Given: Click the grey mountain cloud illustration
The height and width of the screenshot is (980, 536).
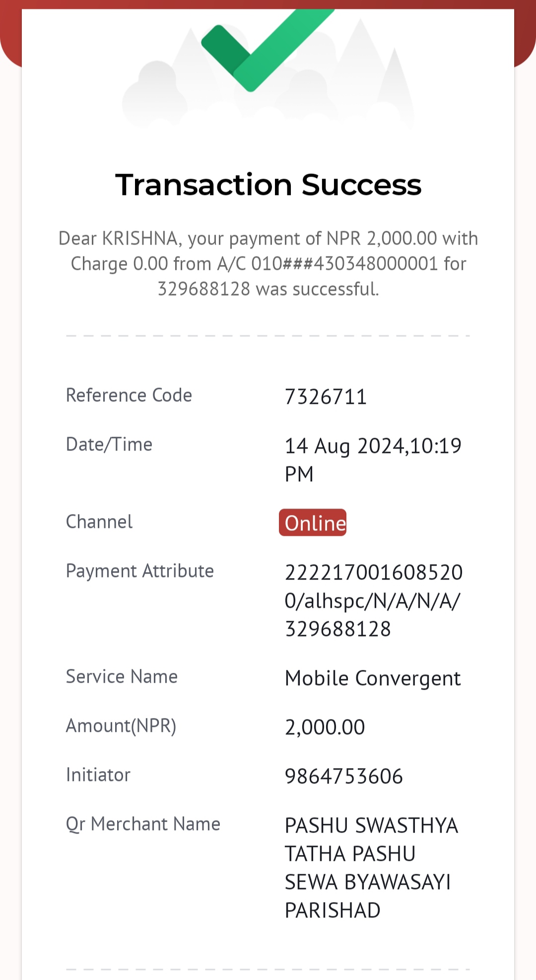Looking at the screenshot, I should coord(268,74).
